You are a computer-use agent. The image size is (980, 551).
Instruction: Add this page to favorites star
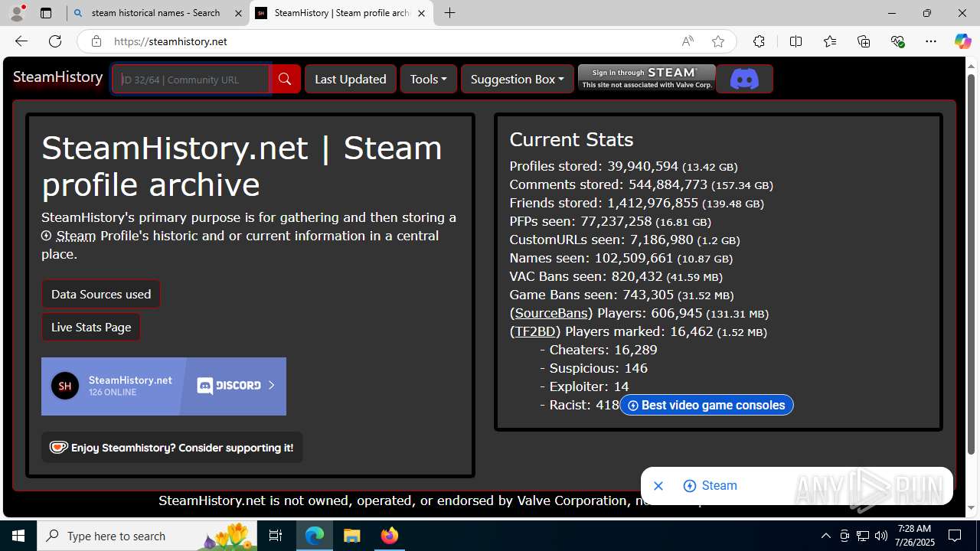pos(718,41)
